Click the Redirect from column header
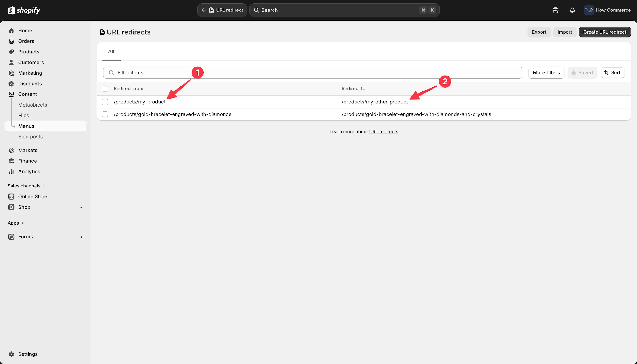Screen dimensions: 637x364 (x=128, y=88)
